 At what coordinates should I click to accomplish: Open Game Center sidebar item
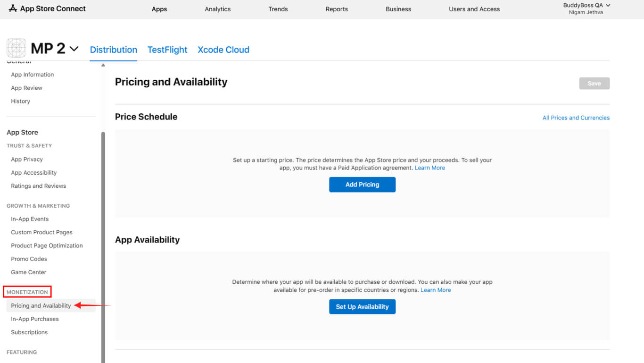coord(29,272)
